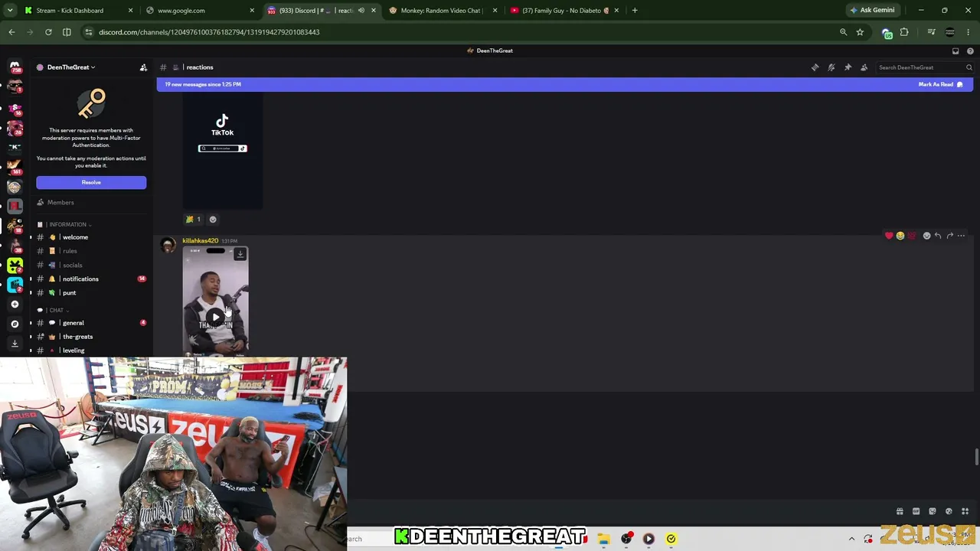
Task: Mark As Read in new messages bar
Action: [940, 84]
